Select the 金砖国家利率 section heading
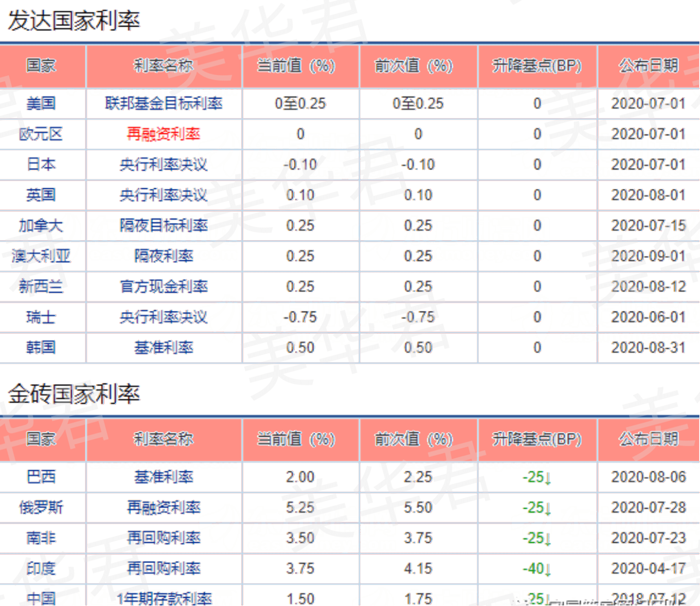The width and height of the screenshot is (700, 606). (x=74, y=394)
